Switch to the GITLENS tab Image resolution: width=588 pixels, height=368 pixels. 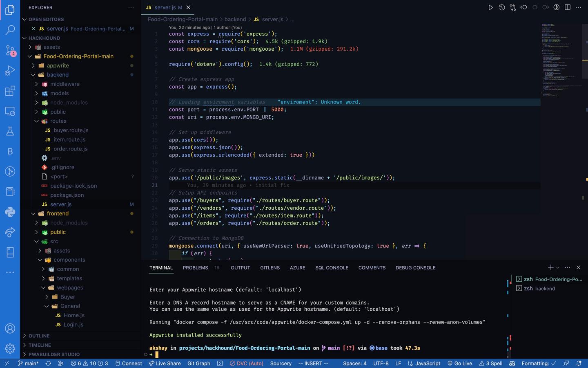pyautogui.click(x=270, y=268)
